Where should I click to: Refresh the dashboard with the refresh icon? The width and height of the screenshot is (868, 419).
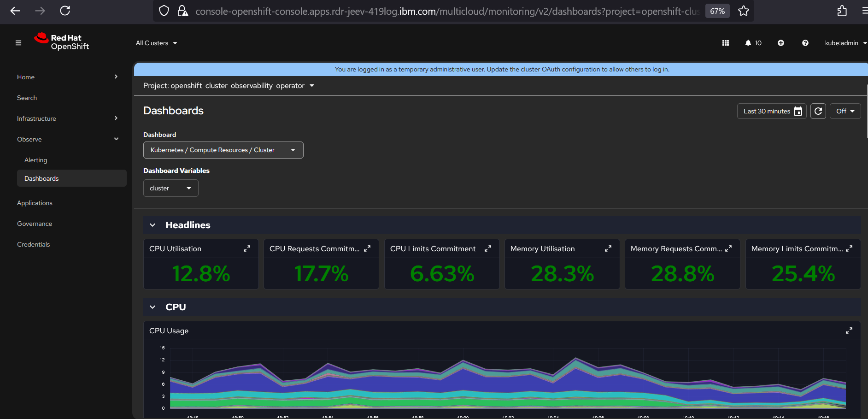click(x=818, y=111)
